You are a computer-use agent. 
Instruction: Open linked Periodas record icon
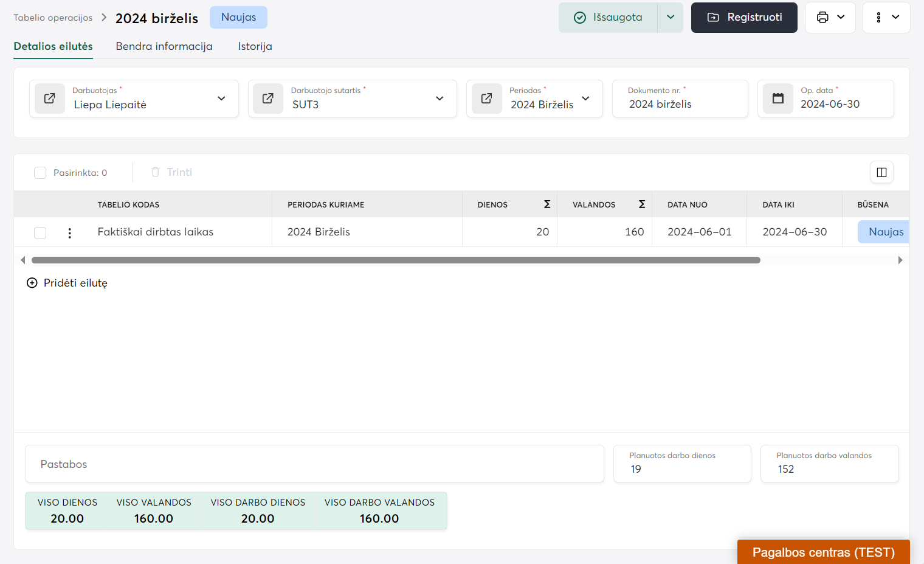pos(487,99)
